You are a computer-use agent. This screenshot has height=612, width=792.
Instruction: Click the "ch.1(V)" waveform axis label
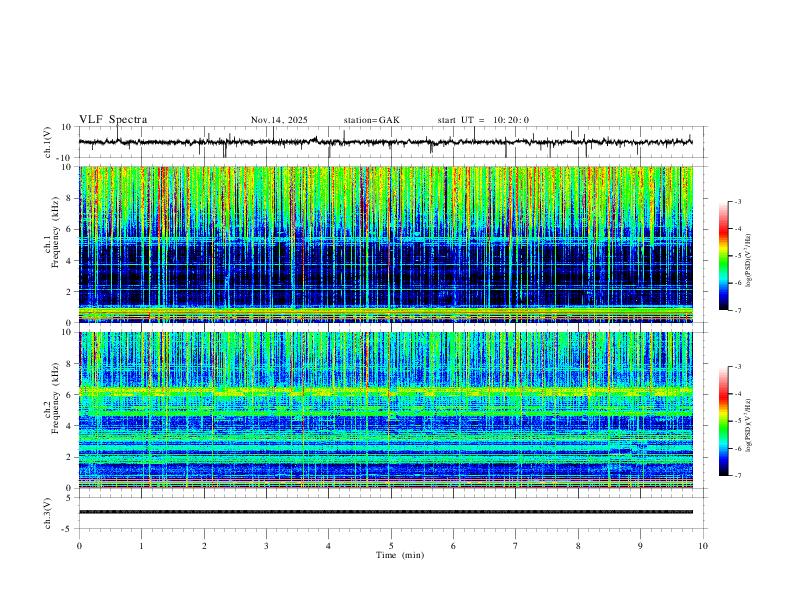(x=48, y=142)
